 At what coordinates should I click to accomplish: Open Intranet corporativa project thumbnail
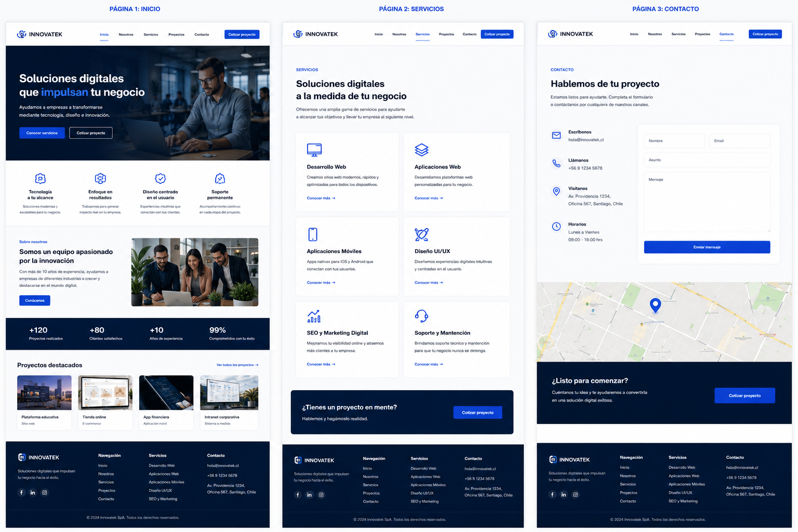(x=229, y=393)
